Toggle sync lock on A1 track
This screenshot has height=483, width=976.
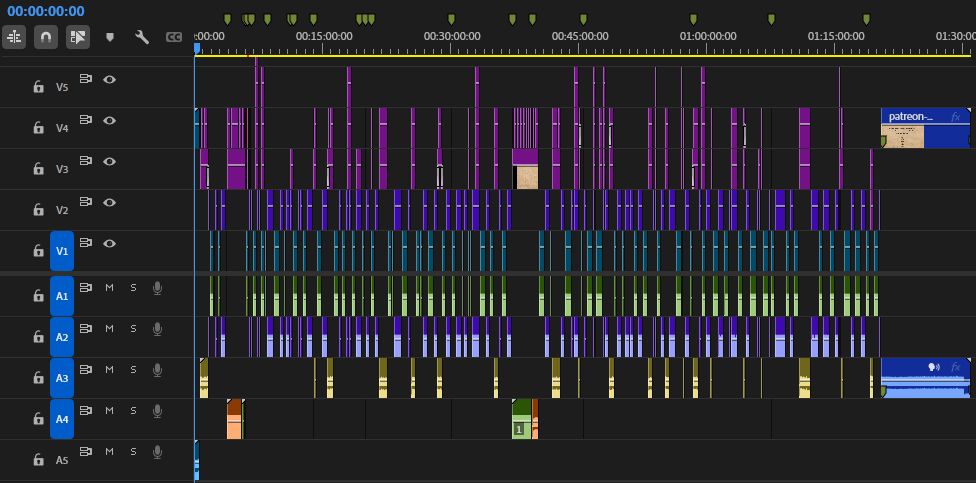click(x=86, y=288)
